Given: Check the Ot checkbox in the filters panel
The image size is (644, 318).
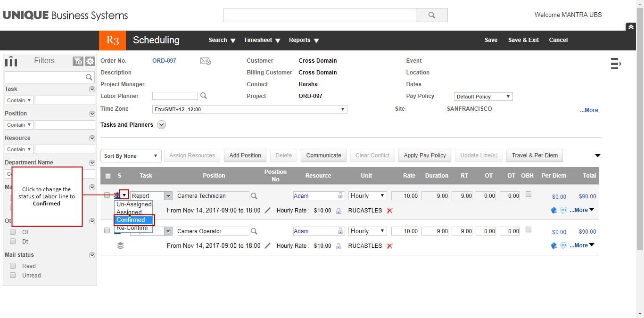Looking at the screenshot, I should pyautogui.click(x=13, y=232).
